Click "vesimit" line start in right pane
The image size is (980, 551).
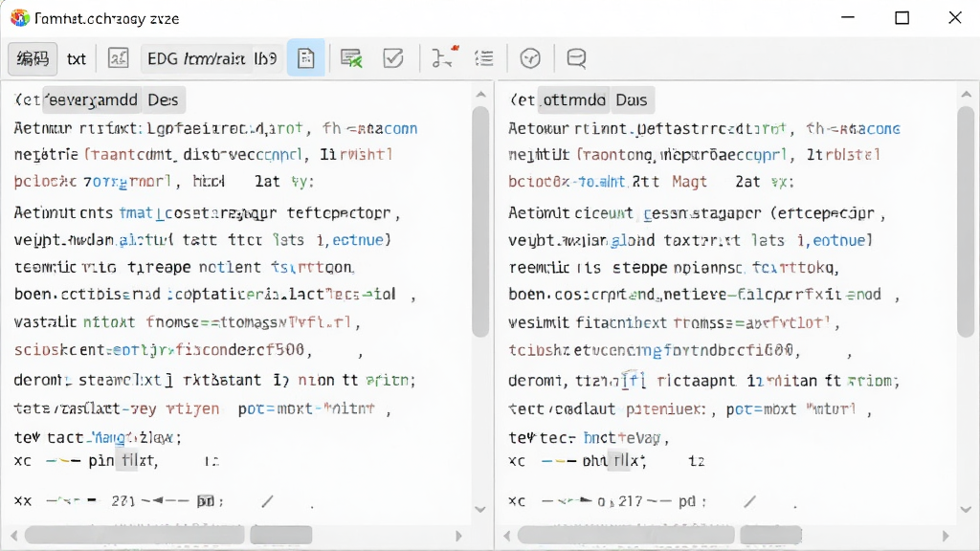539,323
